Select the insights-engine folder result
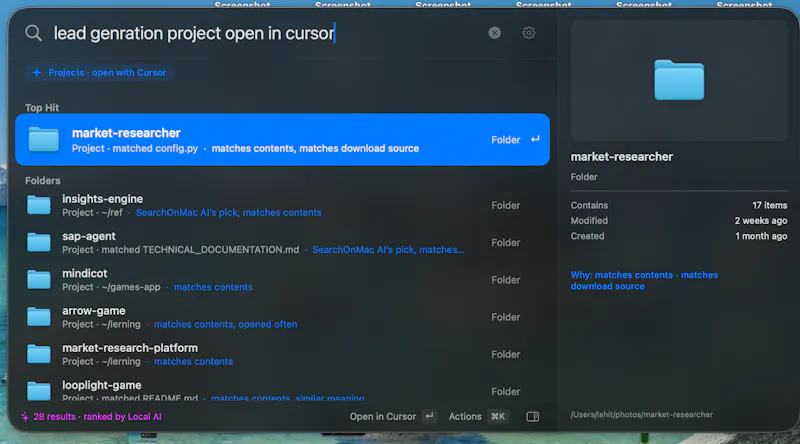This screenshot has width=800, height=444. (282, 205)
